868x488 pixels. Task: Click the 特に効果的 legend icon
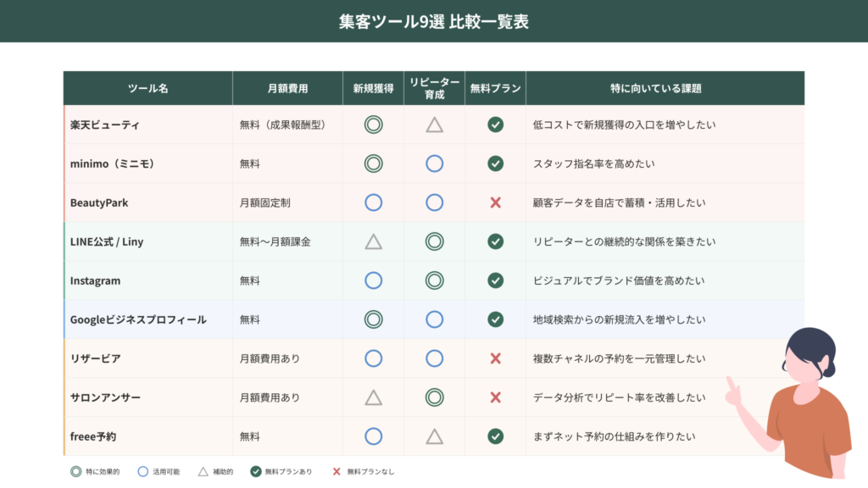[x=77, y=471]
